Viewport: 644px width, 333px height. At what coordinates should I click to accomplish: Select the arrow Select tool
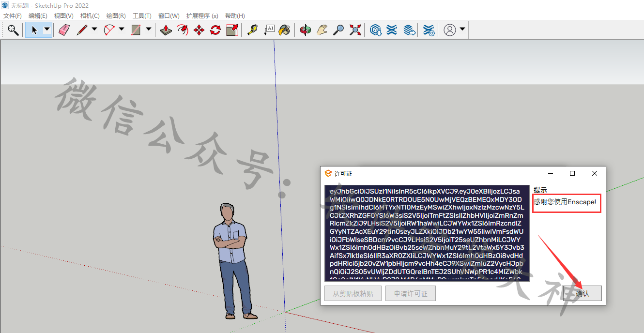34,30
